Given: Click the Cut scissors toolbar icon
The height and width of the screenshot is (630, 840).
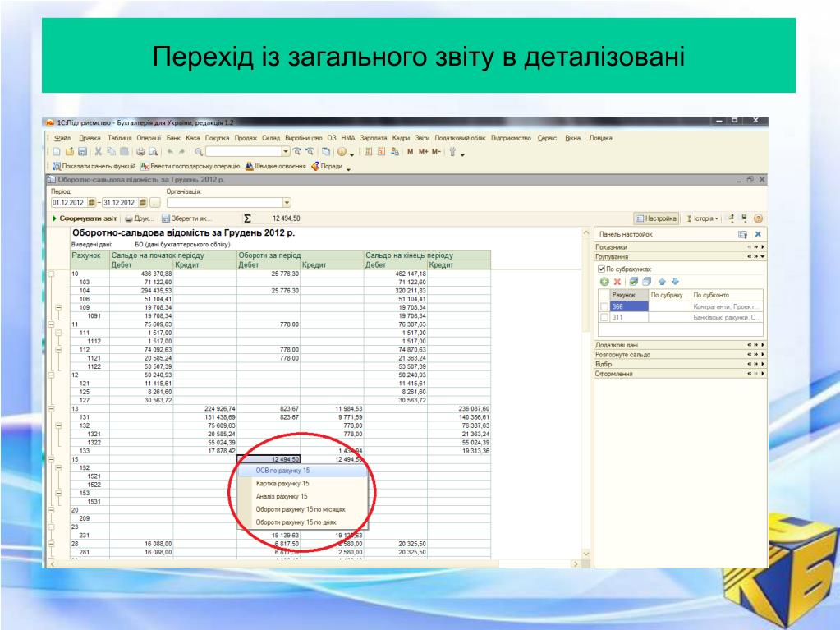Looking at the screenshot, I should 98,152.
